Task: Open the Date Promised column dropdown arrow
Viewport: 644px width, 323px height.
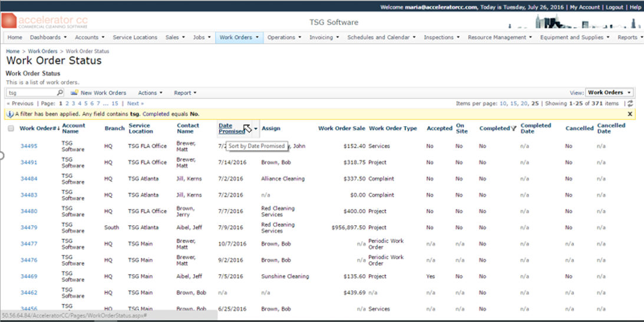Action: pyautogui.click(x=256, y=128)
